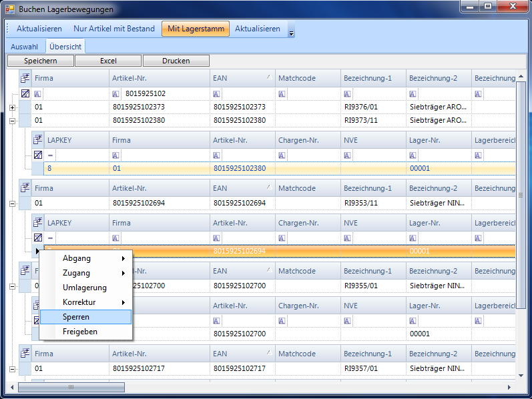
Task: Click the clear-filter icon in the top filter row
Action: click(x=25, y=94)
